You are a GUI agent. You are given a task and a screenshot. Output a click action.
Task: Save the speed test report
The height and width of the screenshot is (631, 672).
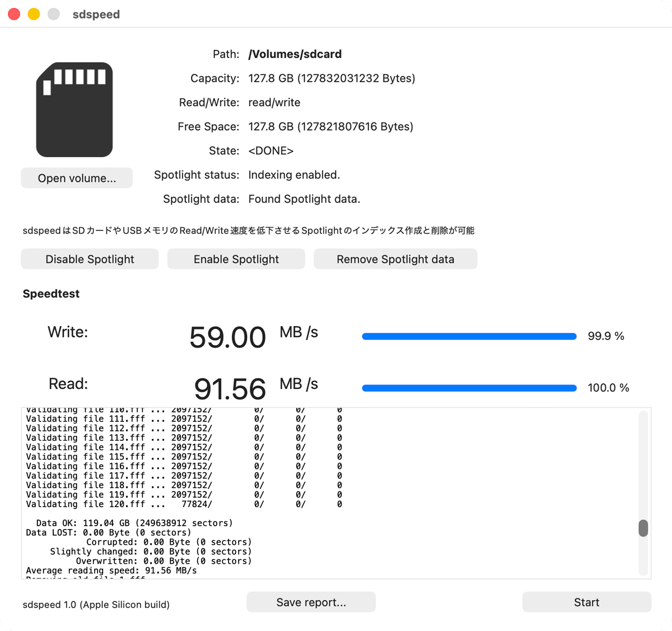tap(311, 602)
